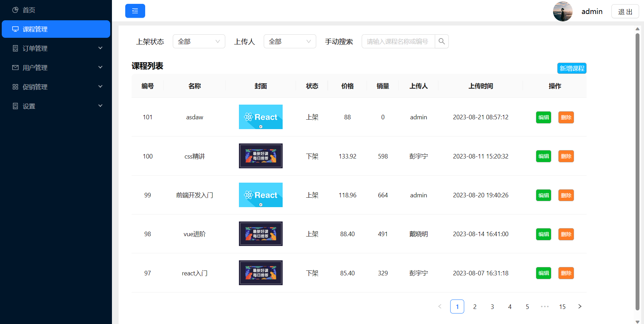Go to next page arrow

(580, 307)
